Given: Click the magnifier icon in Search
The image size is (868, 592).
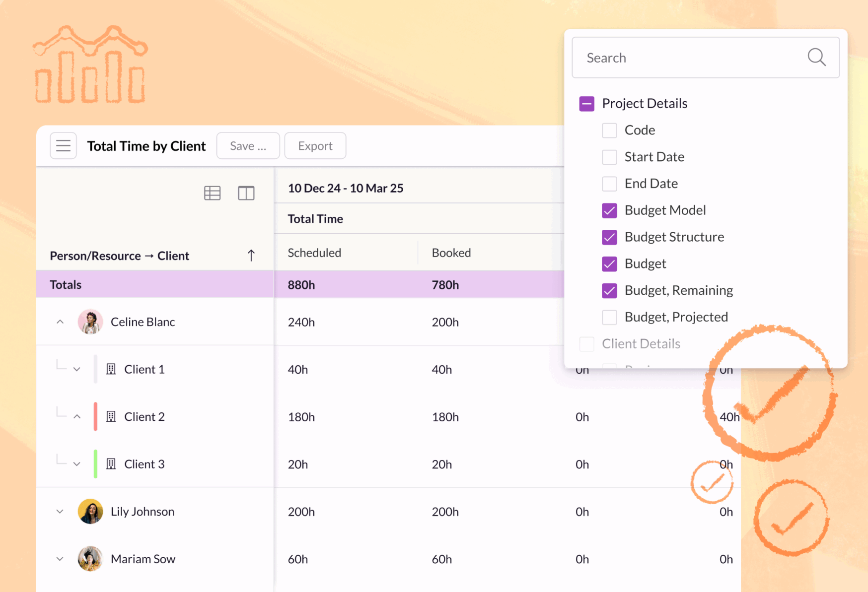Looking at the screenshot, I should coord(816,57).
